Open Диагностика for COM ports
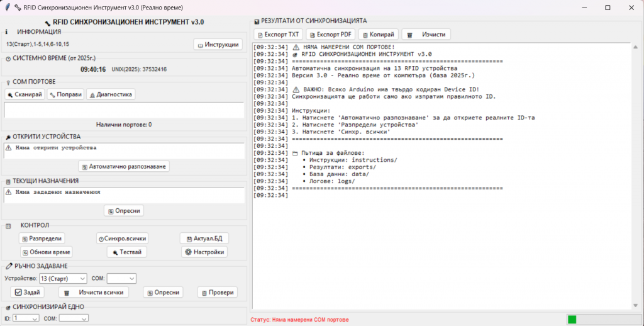644x326 pixels. [111, 94]
